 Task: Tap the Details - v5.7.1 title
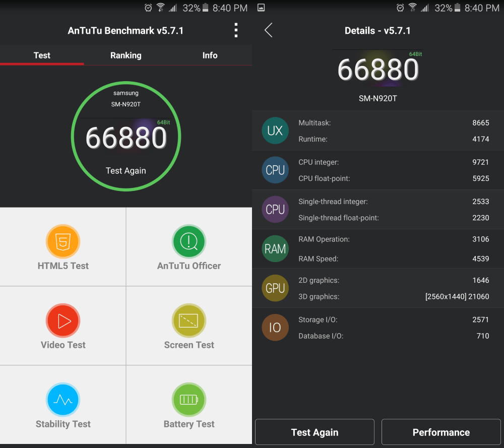(377, 31)
